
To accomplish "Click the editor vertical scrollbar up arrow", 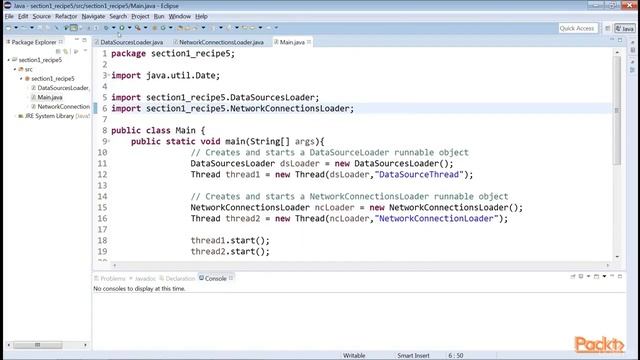I will tap(617, 53).
